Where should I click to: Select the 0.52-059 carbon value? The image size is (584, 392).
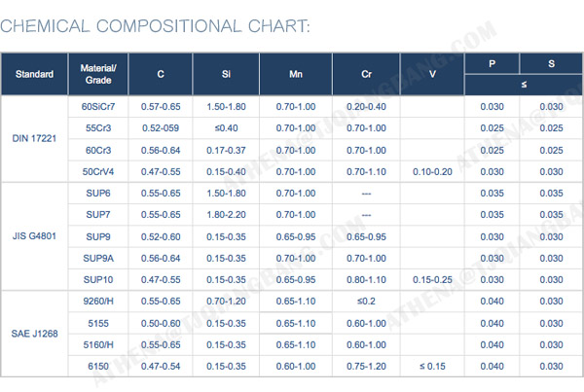pos(161,127)
